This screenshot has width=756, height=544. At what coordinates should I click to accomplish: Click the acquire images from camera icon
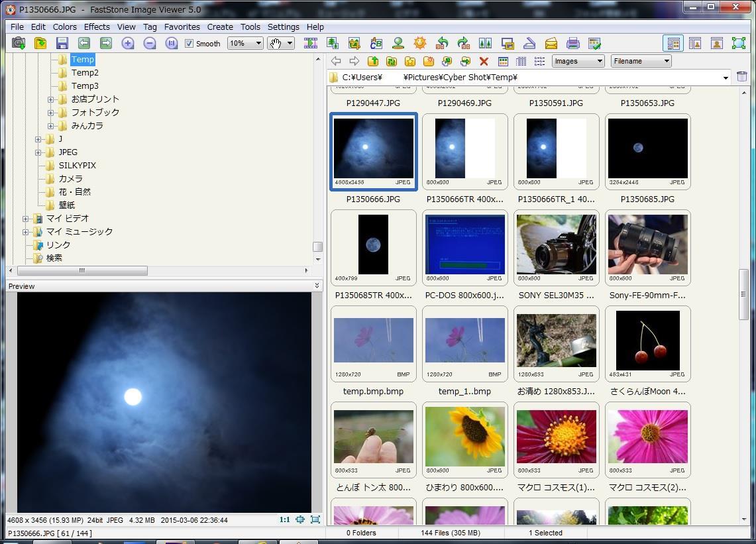click(19, 44)
